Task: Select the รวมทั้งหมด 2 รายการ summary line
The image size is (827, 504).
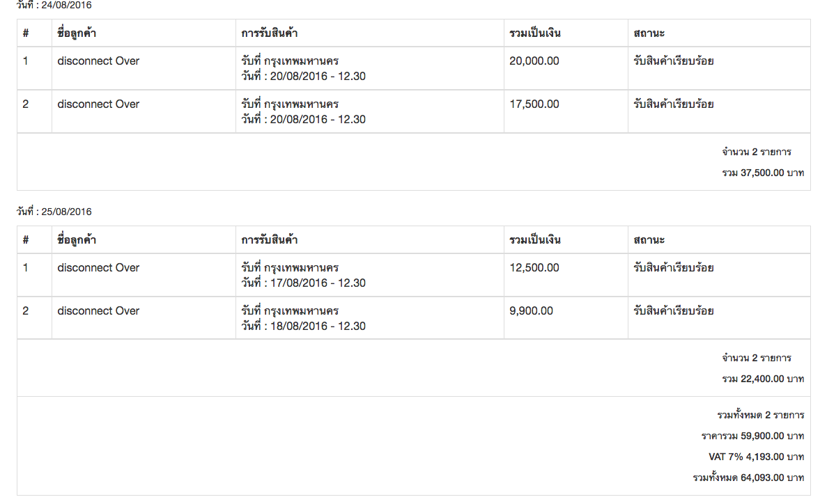Action: pos(760,416)
